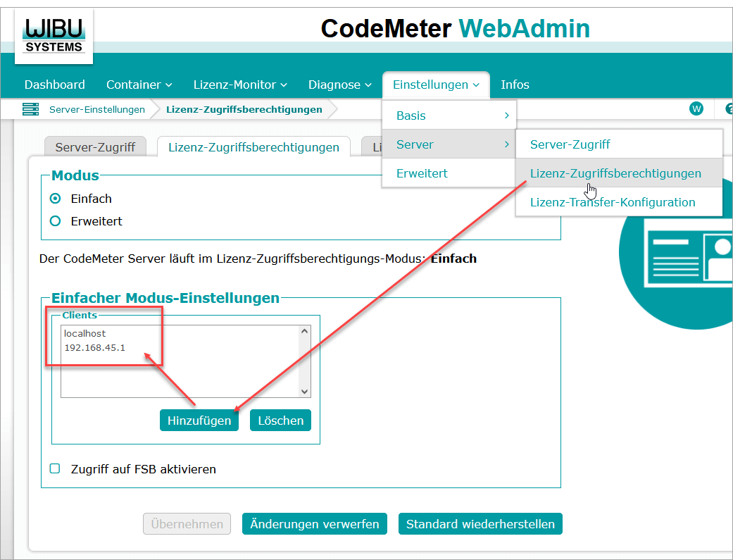Open the Infos menu item

pyautogui.click(x=515, y=85)
